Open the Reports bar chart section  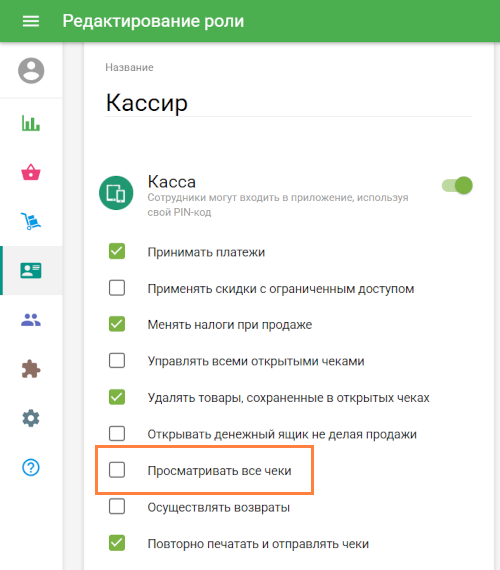coord(31,123)
